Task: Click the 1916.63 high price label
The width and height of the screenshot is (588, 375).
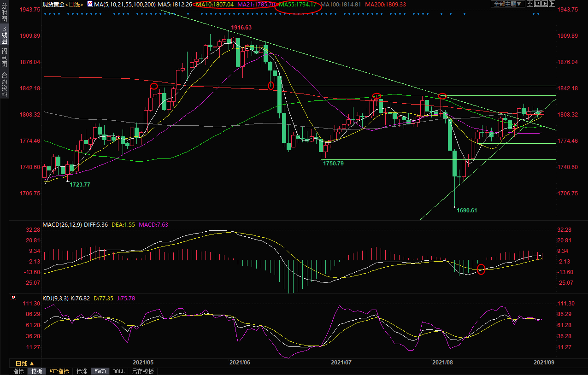Action: [x=241, y=28]
